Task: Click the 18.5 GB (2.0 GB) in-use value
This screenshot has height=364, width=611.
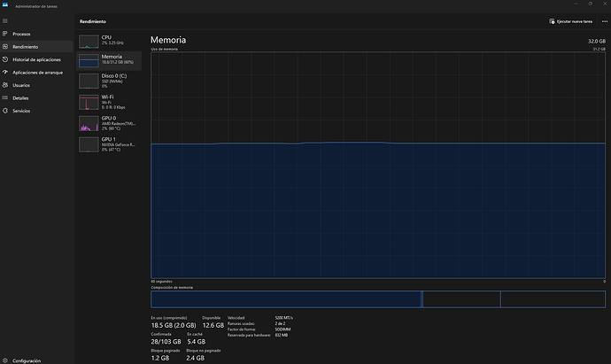Action: (x=174, y=325)
